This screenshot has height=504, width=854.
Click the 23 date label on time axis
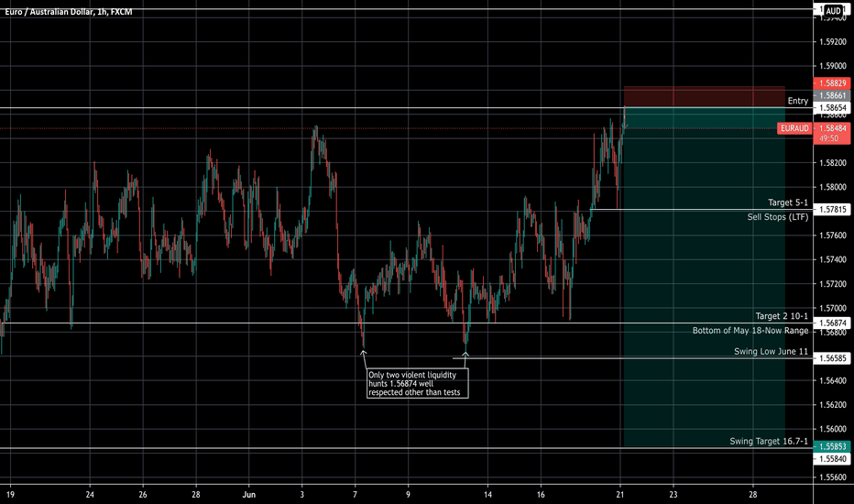click(x=673, y=495)
